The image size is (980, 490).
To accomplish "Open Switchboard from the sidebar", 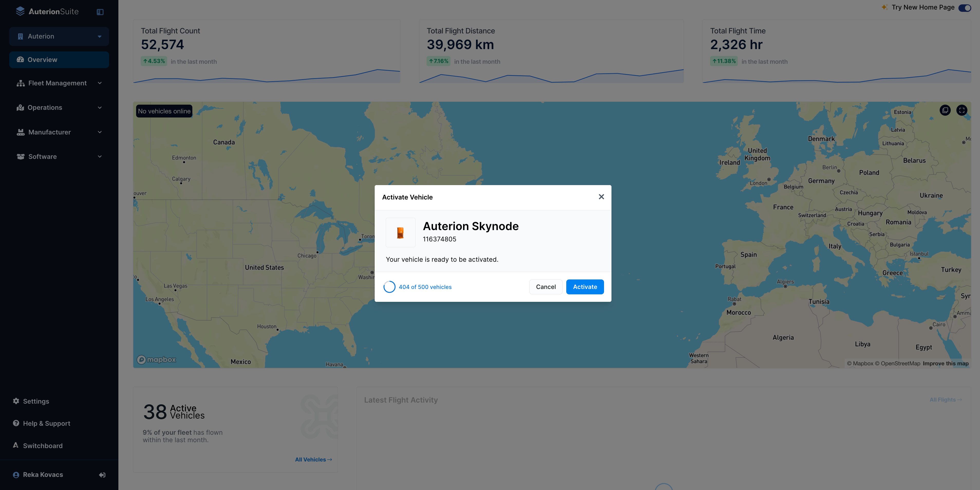I will click(x=43, y=446).
